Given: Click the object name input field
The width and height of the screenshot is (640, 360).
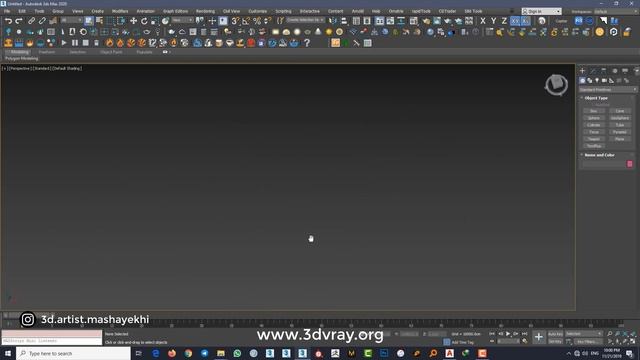Looking at the screenshot, I should click(604, 164).
